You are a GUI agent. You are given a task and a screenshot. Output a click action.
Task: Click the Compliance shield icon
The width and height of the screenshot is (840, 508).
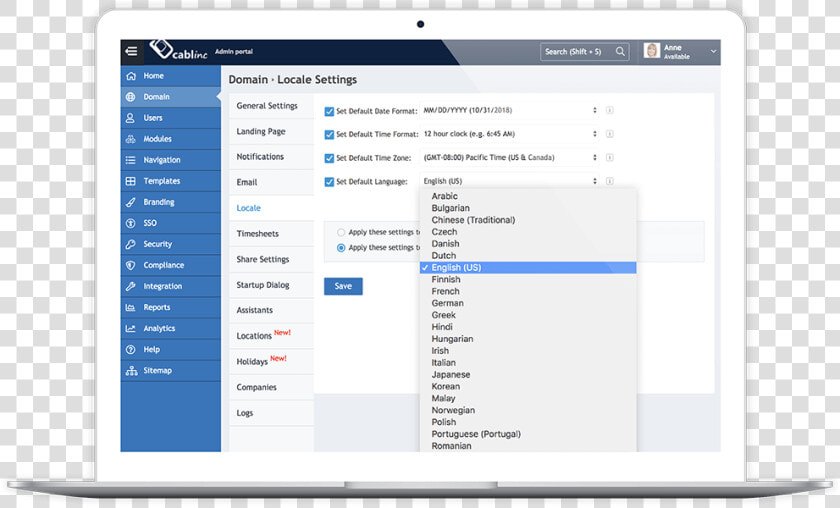coord(130,265)
